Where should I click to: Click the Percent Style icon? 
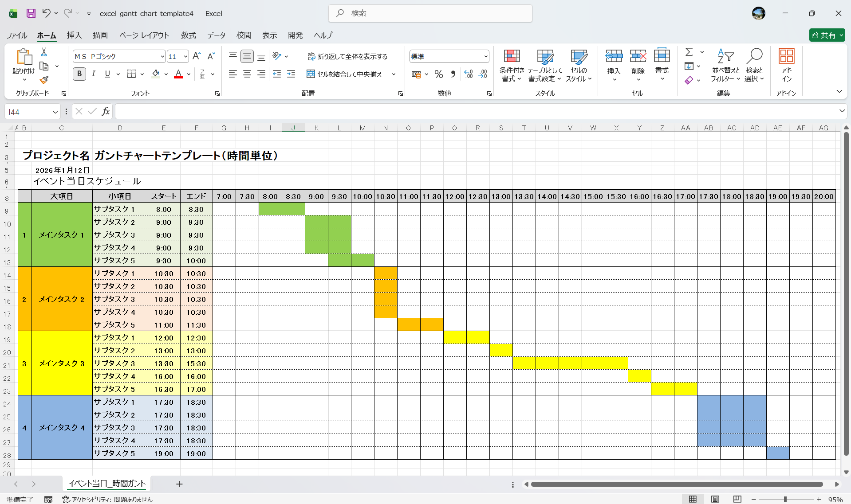[439, 74]
